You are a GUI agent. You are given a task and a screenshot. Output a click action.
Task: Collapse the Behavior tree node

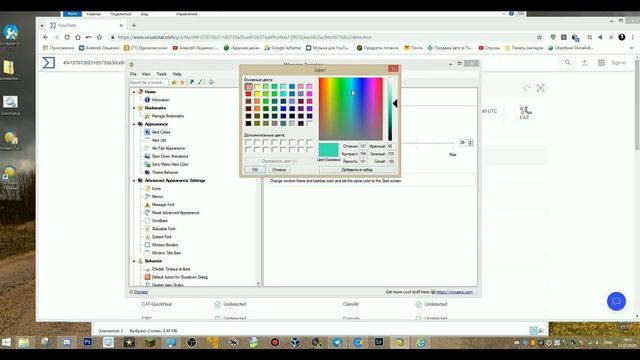click(134, 261)
